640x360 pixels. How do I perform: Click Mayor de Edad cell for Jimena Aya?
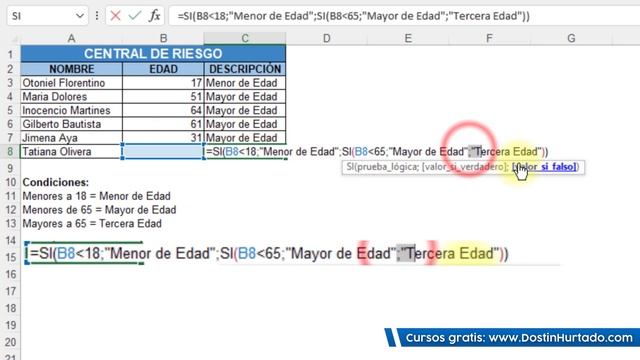(x=245, y=138)
